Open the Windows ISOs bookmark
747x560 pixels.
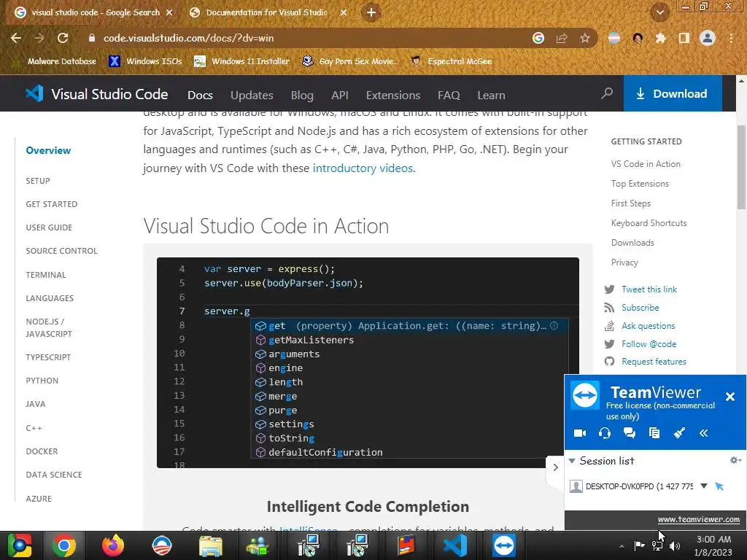pyautogui.click(x=146, y=61)
